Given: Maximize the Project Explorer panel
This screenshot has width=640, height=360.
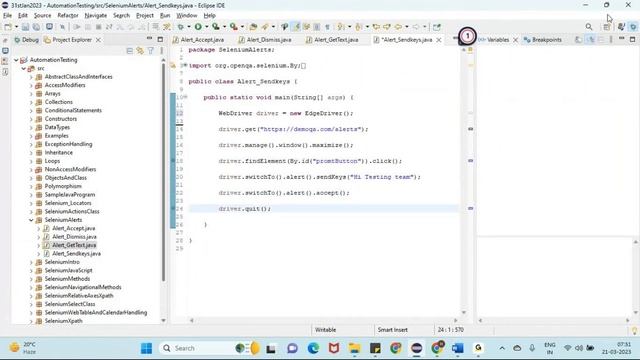Looking at the screenshot, I should [x=160, y=39].
